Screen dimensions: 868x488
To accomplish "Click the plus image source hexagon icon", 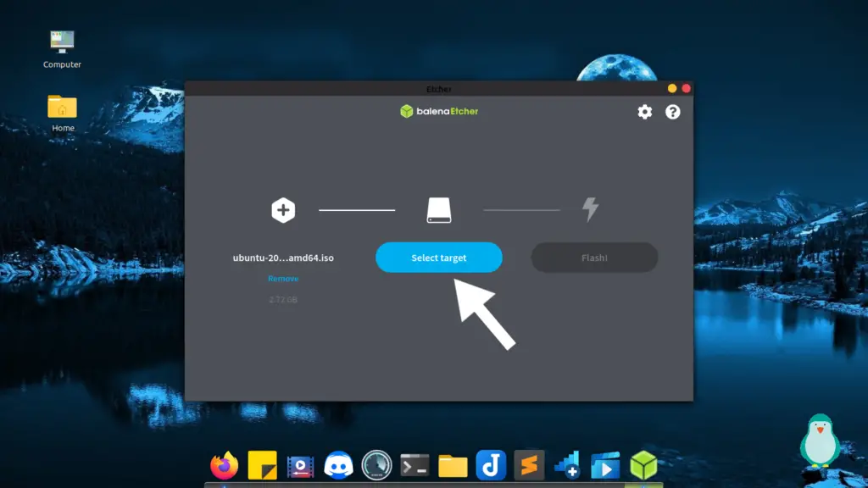I will pyautogui.click(x=283, y=210).
